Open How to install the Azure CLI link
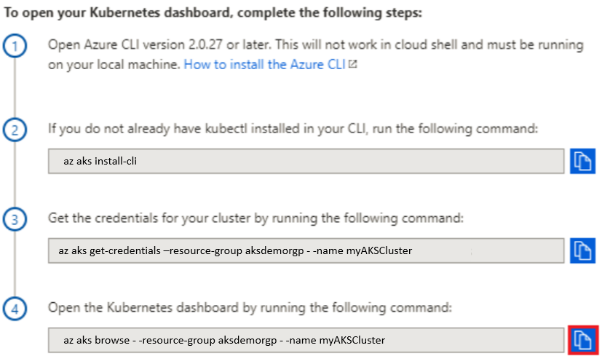 (264, 64)
